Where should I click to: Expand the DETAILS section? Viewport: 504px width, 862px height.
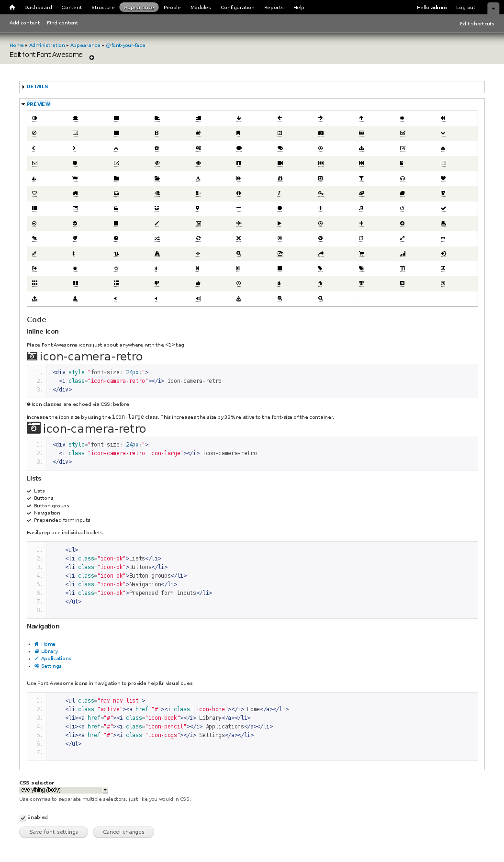37,87
